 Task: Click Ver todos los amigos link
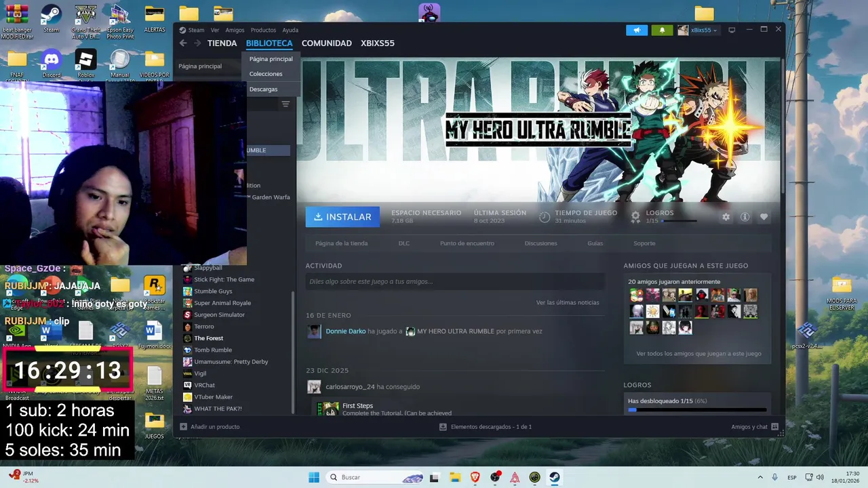(x=698, y=354)
